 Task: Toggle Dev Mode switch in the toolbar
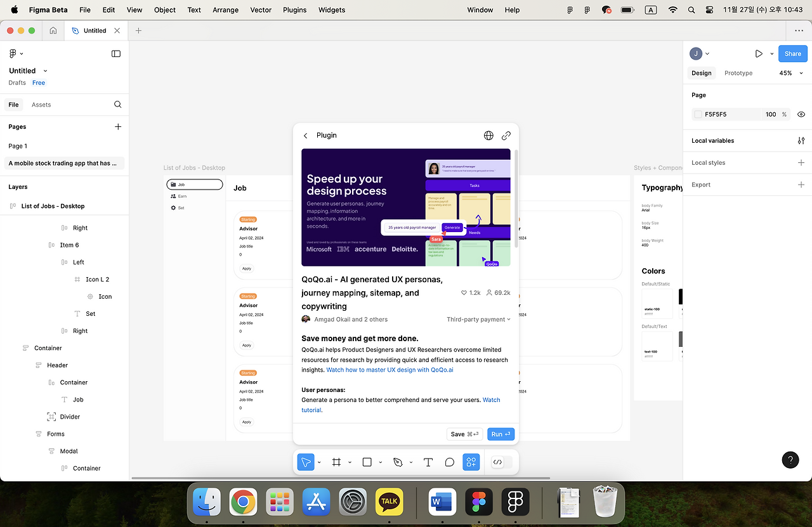[x=502, y=462]
